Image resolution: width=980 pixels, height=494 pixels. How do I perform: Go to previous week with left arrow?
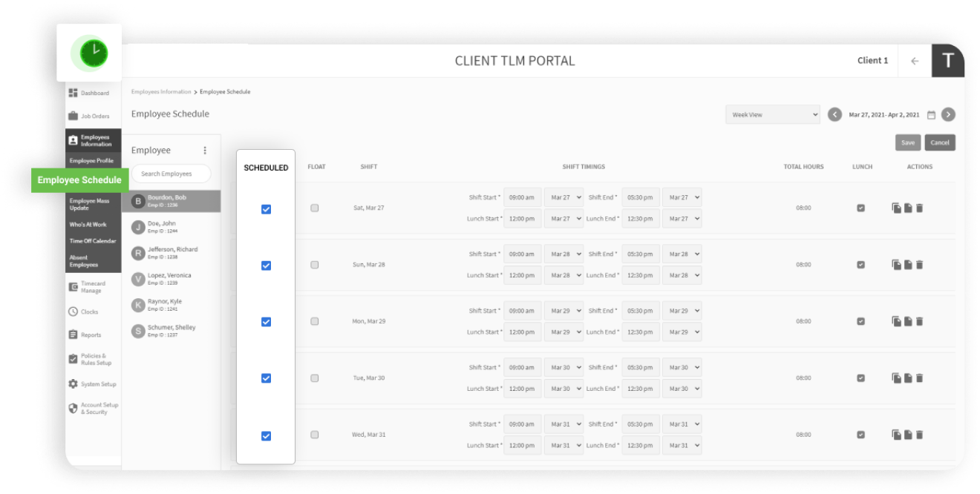[834, 115]
